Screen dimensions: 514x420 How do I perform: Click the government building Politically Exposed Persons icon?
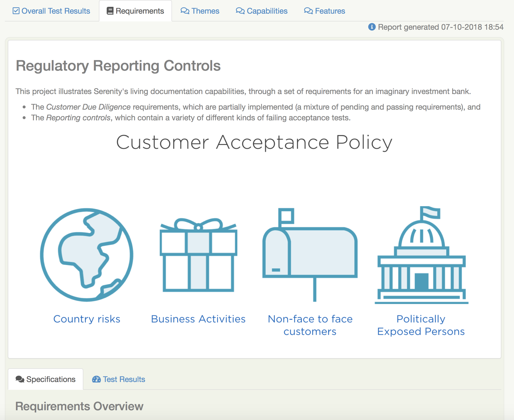click(421, 256)
